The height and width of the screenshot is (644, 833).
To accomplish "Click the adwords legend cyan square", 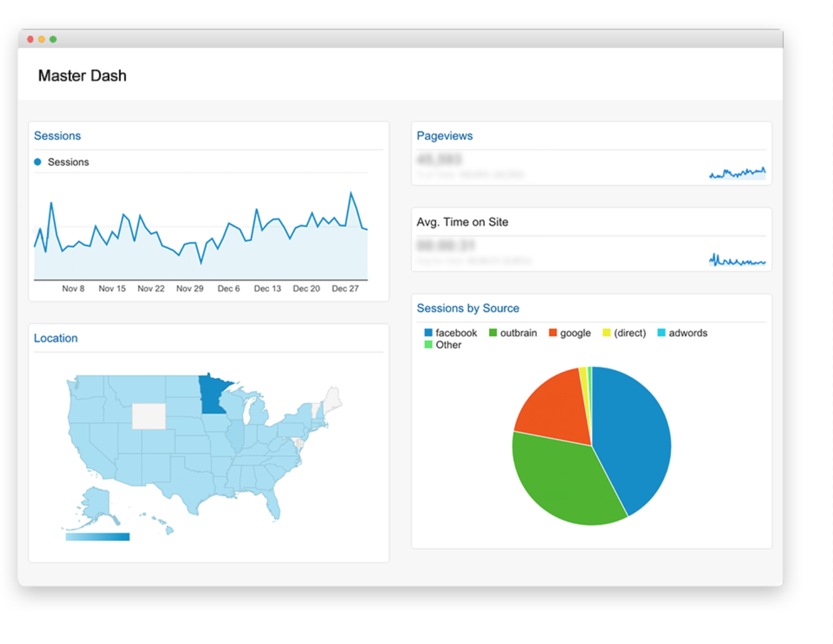I will (x=661, y=333).
